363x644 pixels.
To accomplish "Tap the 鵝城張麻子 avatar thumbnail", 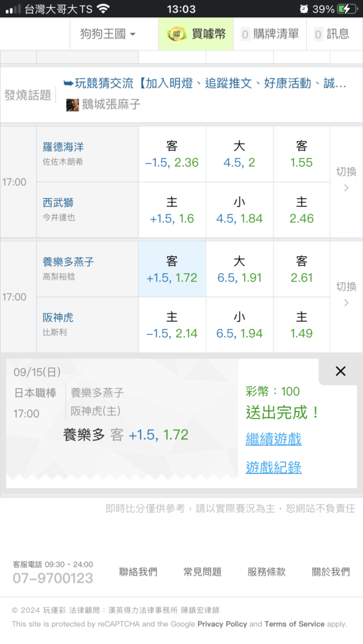I will point(72,105).
